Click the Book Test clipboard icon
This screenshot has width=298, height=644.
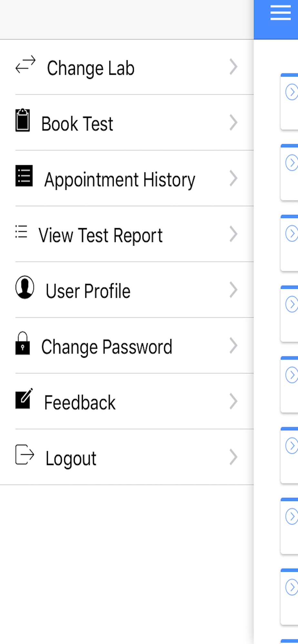coord(23,120)
